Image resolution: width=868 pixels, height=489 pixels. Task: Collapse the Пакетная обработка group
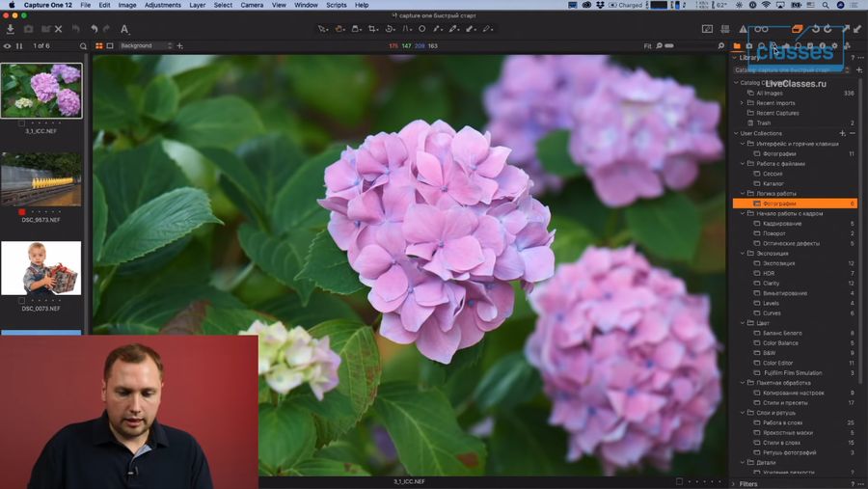tap(743, 383)
